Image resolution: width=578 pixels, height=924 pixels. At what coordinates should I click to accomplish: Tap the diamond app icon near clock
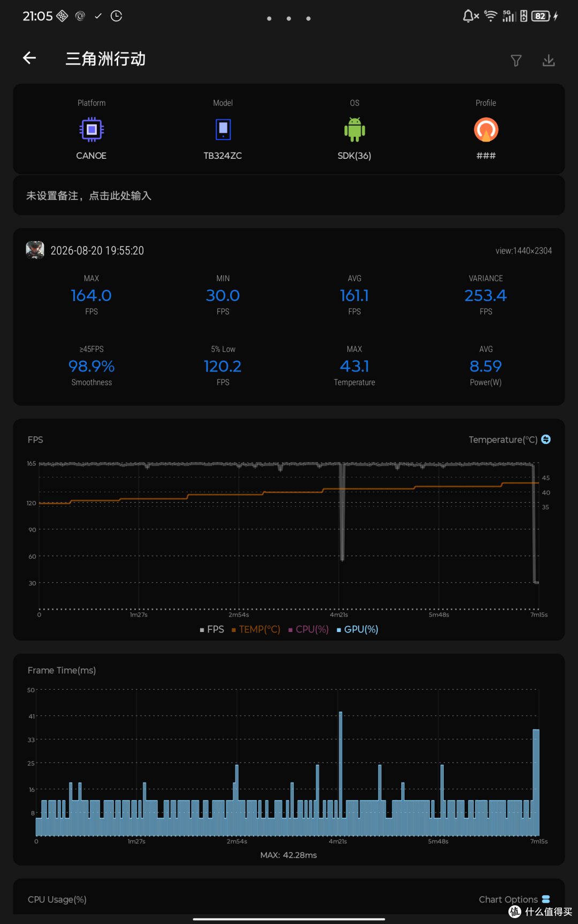[62, 16]
